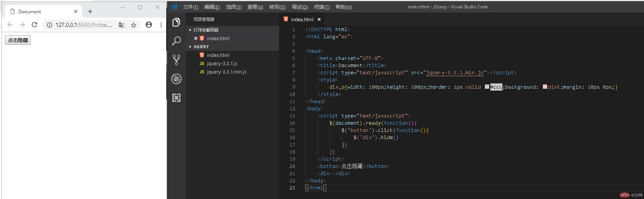Open the Chrome profile icon
The image size is (644, 199).
[x=149, y=25]
